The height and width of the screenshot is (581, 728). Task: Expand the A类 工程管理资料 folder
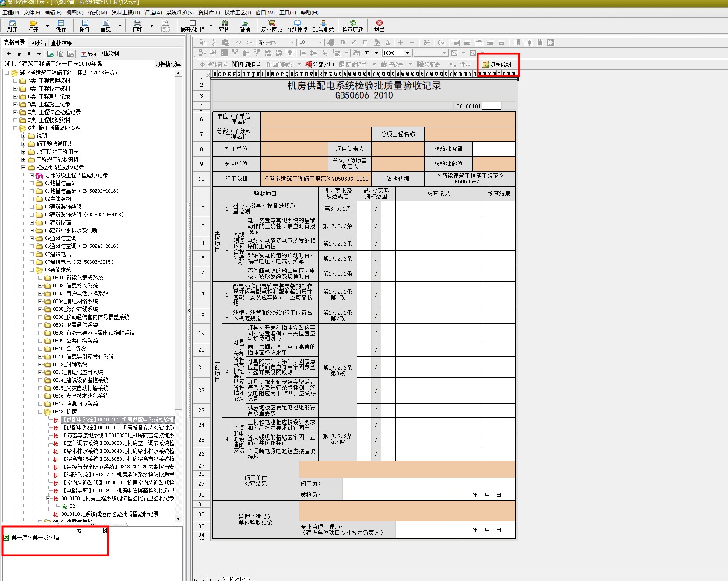15,81
